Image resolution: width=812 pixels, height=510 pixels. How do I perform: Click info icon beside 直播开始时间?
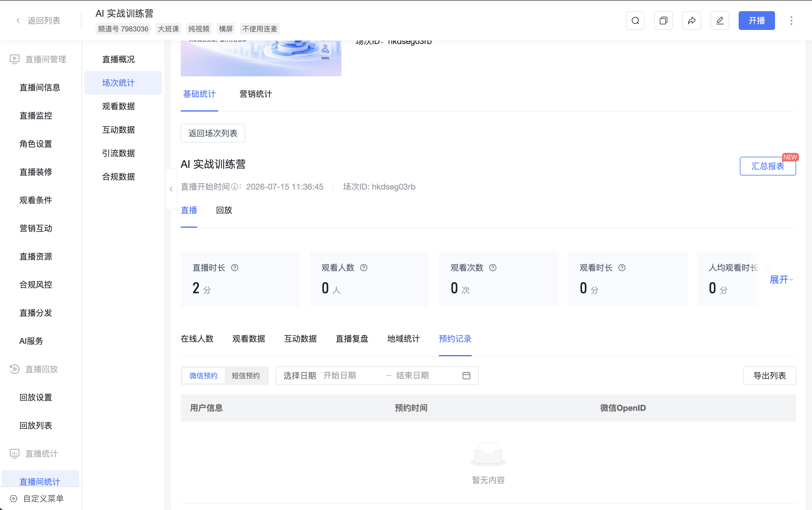(x=235, y=187)
